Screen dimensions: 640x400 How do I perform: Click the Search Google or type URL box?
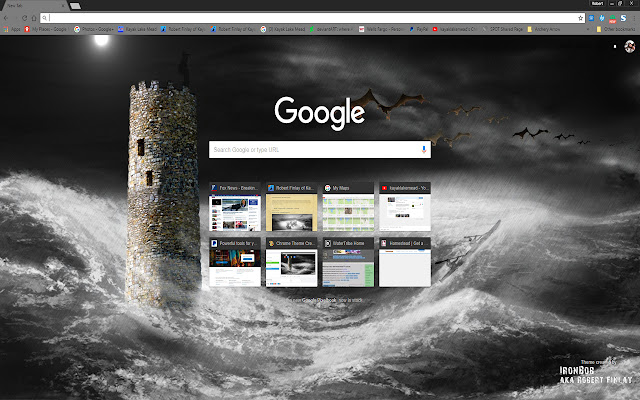pyautogui.click(x=320, y=149)
